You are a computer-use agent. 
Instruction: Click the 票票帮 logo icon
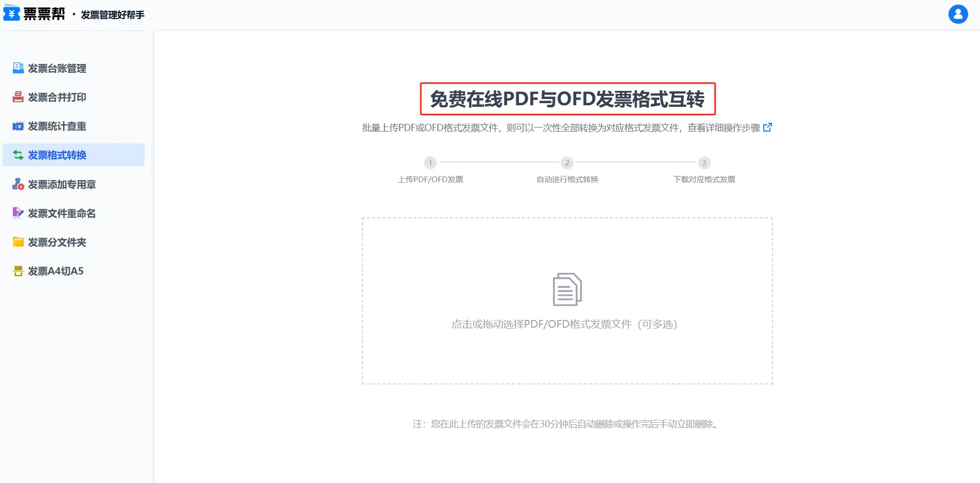point(11,13)
